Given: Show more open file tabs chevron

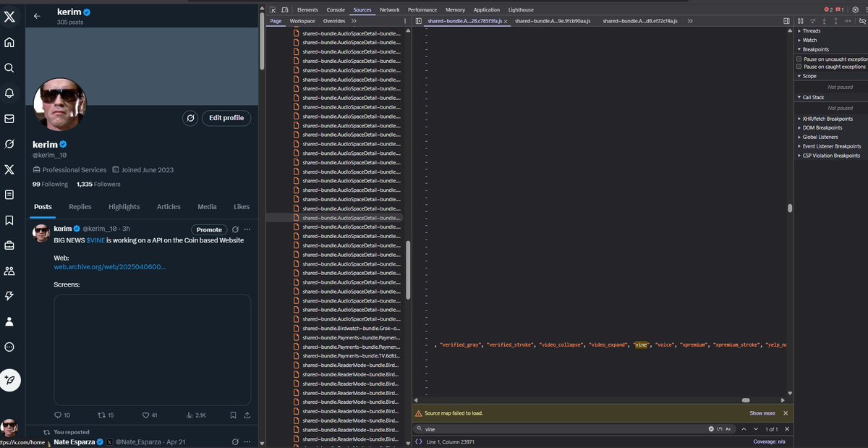Looking at the screenshot, I should click(690, 21).
